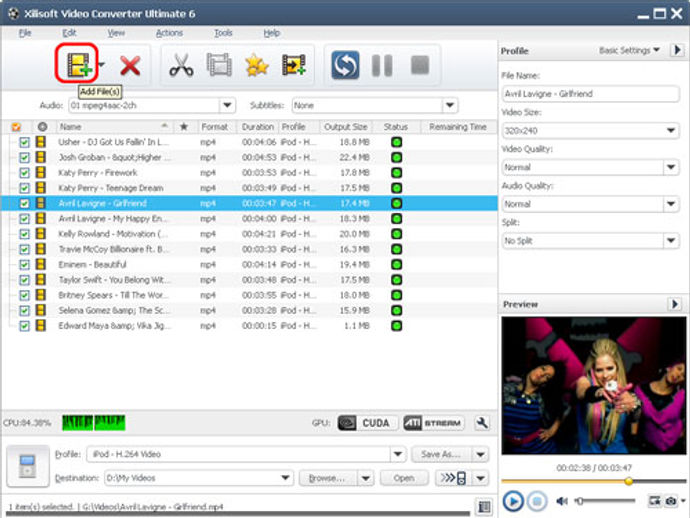The width and height of the screenshot is (690, 518).
Task: Click the File Name input field
Action: (591, 94)
